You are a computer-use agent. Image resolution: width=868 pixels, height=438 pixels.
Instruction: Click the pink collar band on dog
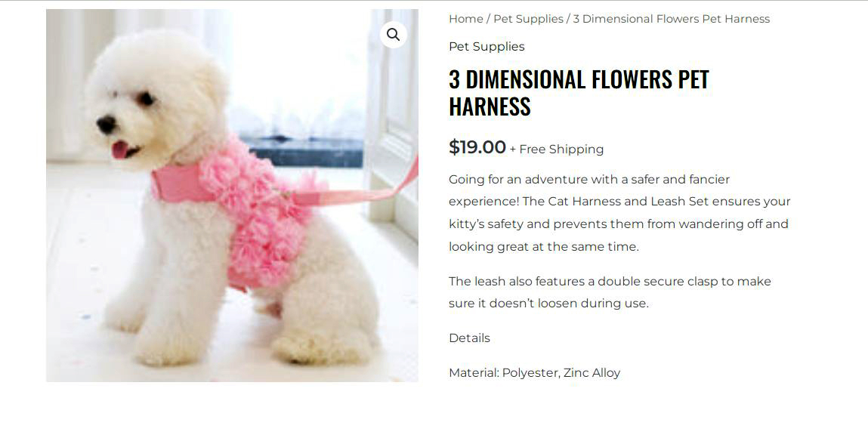pos(177,184)
